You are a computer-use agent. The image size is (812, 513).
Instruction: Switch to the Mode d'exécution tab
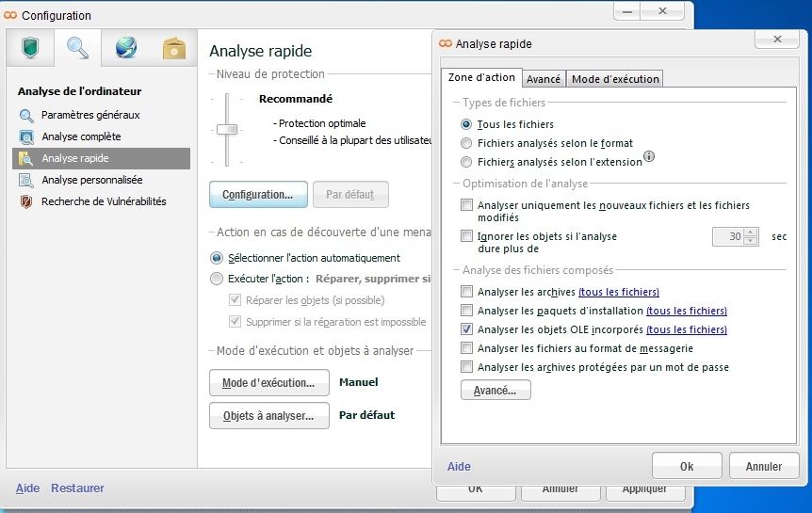(x=615, y=79)
